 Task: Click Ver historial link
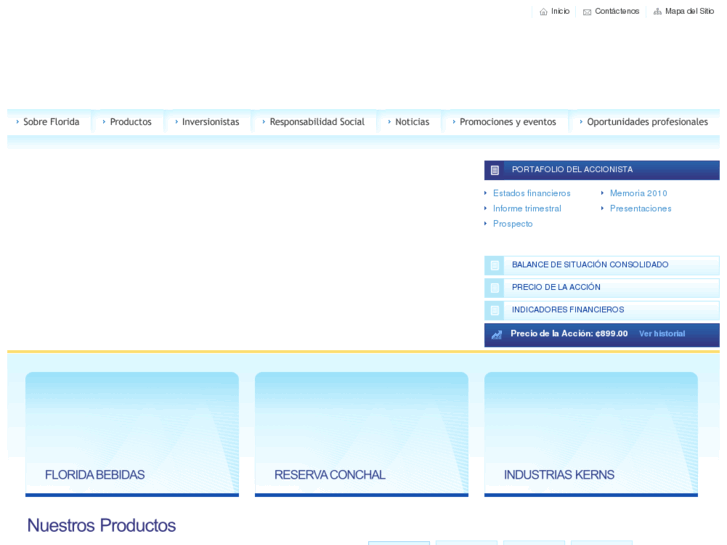pos(662,333)
